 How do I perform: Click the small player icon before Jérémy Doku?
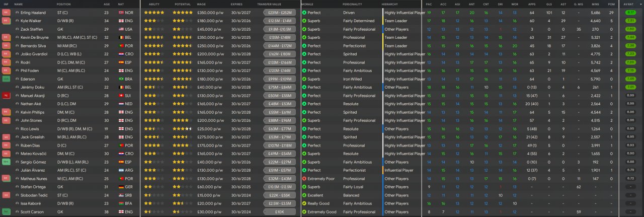tap(17, 87)
